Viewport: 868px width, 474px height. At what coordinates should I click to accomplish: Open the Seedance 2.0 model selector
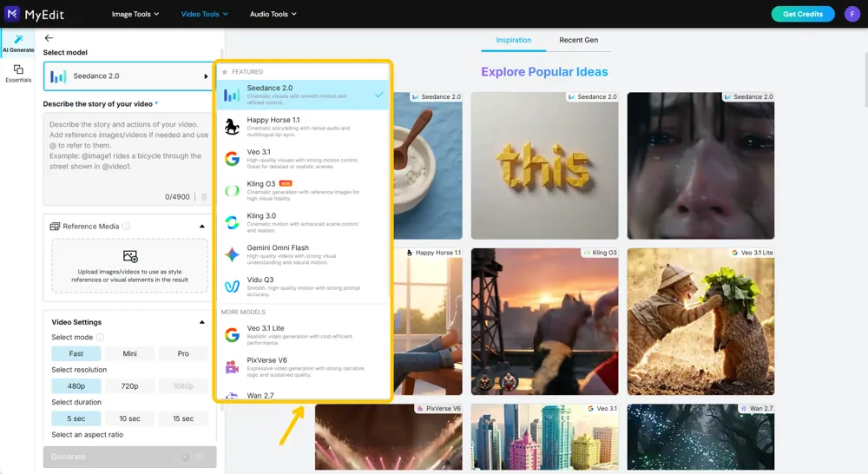pyautogui.click(x=128, y=76)
